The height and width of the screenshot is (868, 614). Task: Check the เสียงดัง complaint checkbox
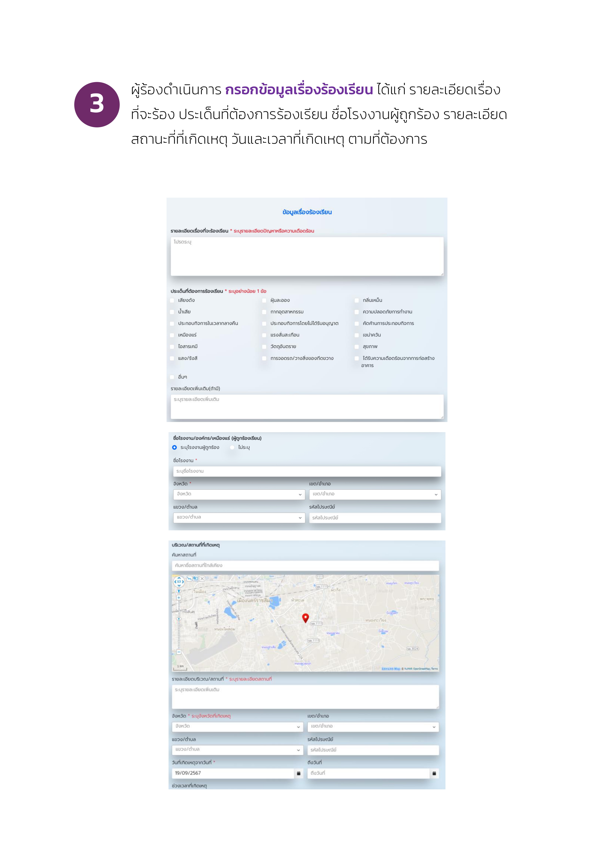pos(172,301)
